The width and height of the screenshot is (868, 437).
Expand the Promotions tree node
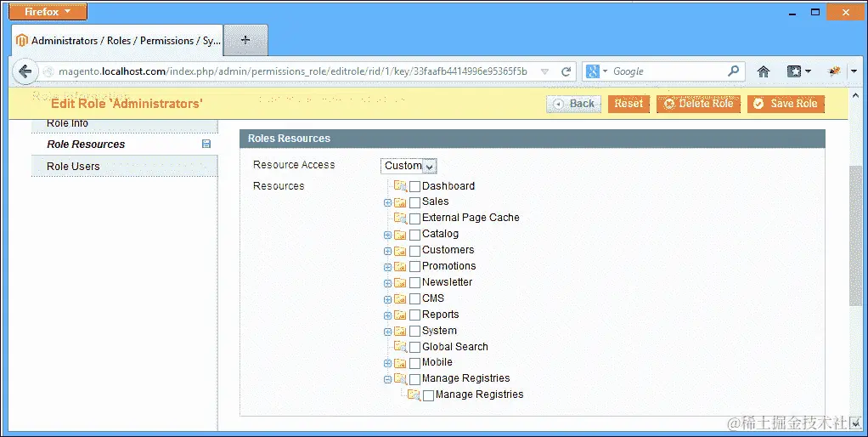[387, 267]
